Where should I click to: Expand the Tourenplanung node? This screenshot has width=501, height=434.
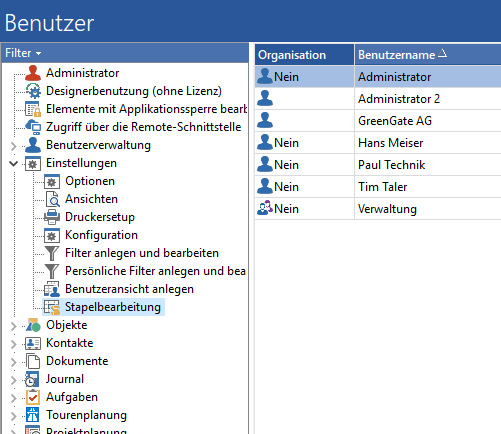[x=13, y=416]
